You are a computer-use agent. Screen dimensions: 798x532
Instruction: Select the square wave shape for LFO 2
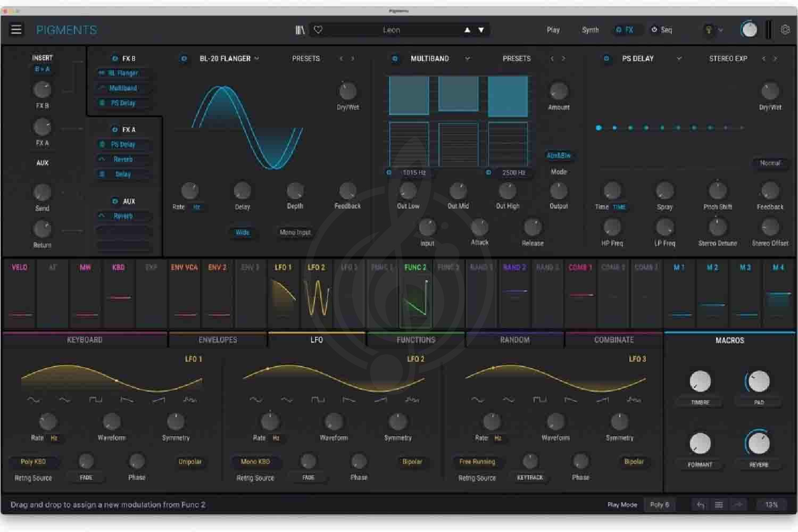(x=318, y=400)
